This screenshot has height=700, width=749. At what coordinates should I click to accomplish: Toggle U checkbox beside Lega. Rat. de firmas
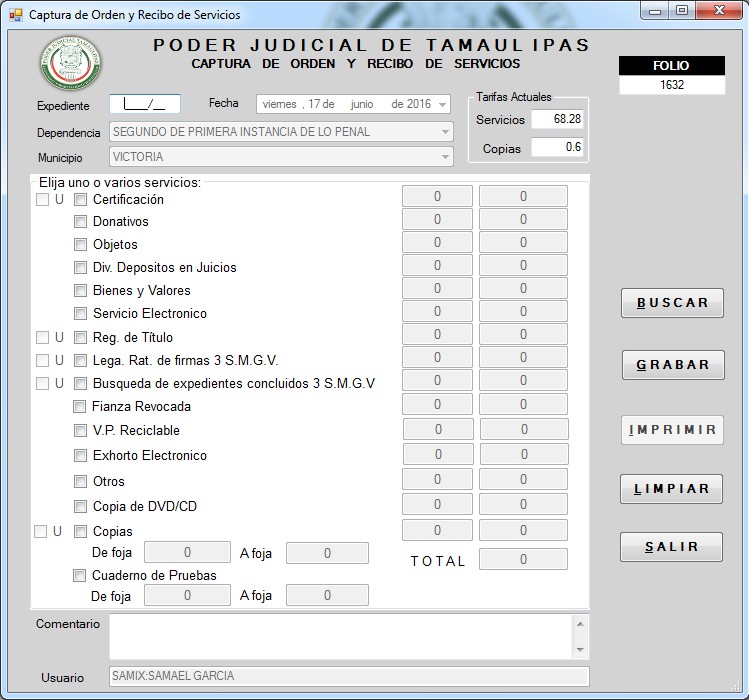[x=43, y=360]
